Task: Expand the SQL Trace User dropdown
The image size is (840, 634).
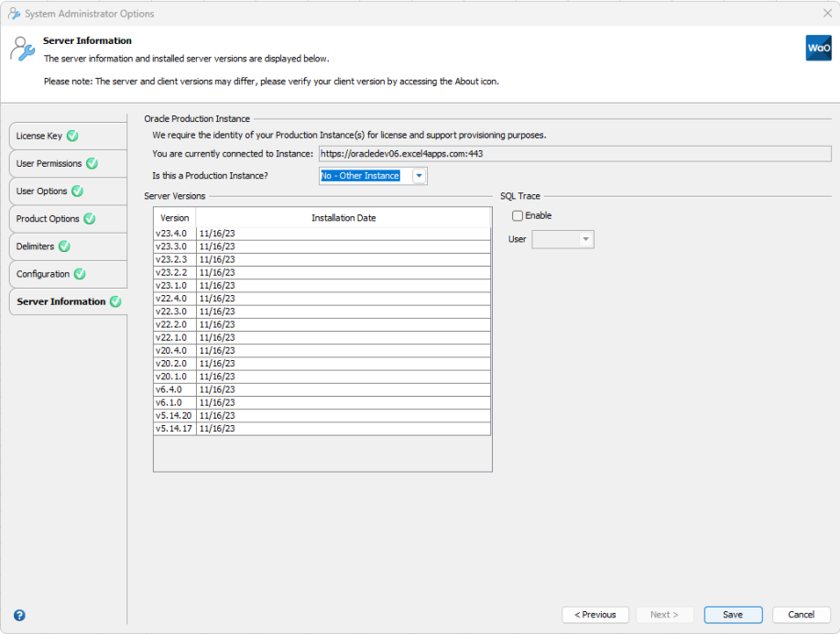Action: coord(584,238)
